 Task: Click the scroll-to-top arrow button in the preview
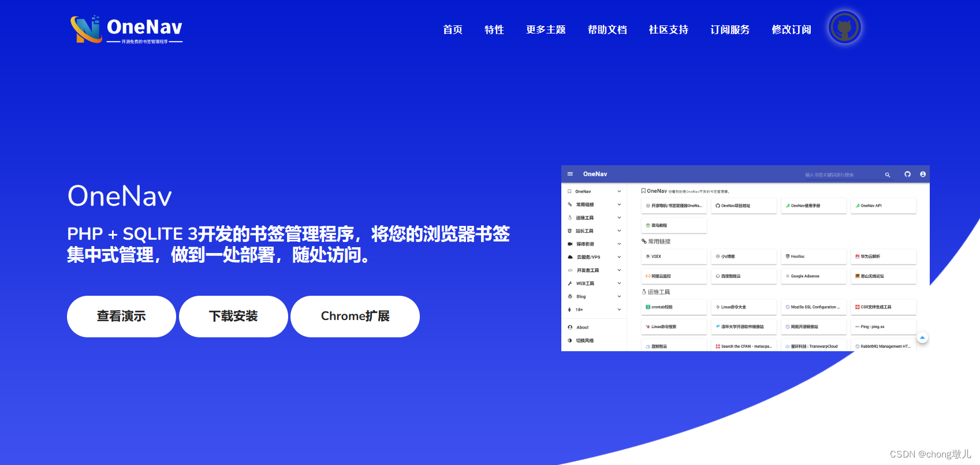(x=922, y=338)
